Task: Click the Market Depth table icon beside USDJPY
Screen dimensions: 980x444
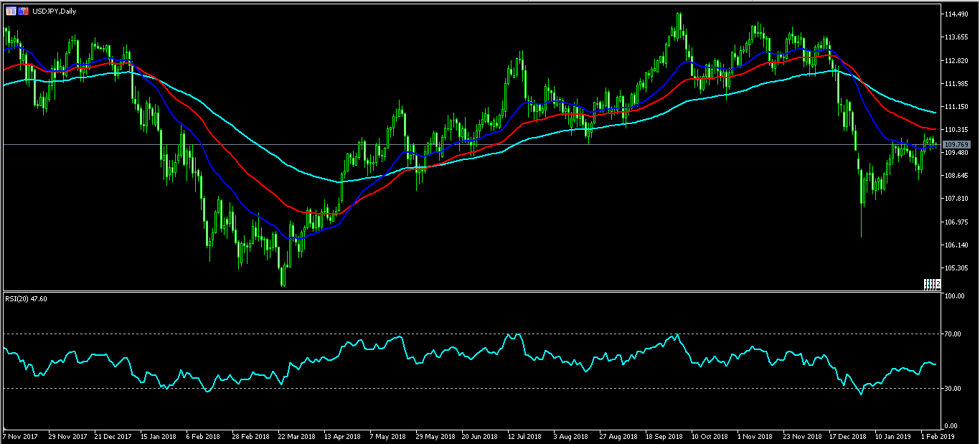Action: tap(11, 11)
